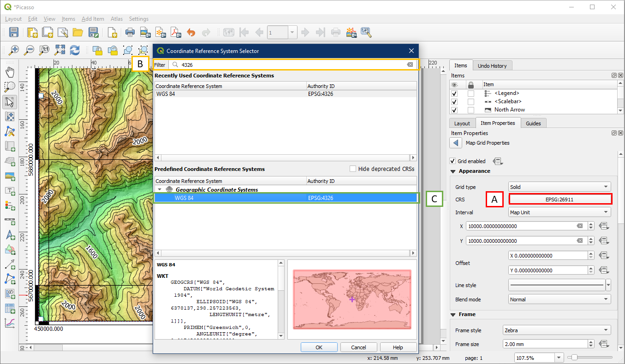The height and width of the screenshot is (364, 625).
Task: Click the Save Project icon in toolbar
Action: 14,32
